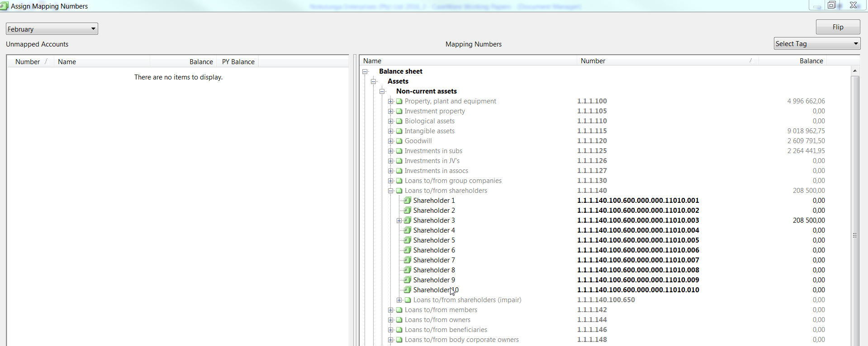Collapse the Loans to/from shareholders node

[391, 191]
